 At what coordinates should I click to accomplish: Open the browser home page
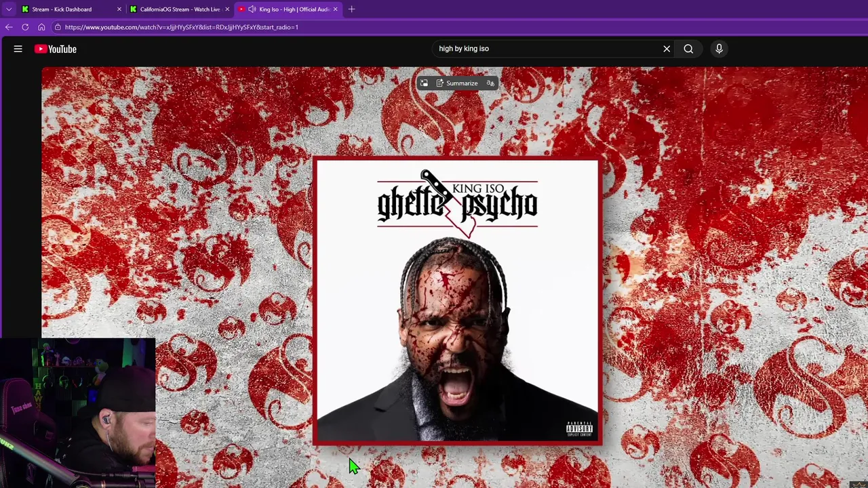click(x=41, y=27)
